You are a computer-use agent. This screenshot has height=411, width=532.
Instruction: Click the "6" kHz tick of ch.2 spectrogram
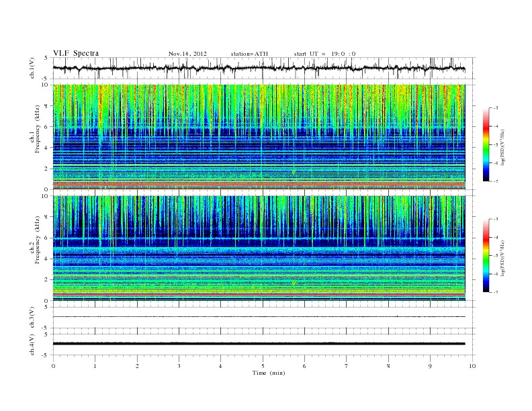point(46,238)
